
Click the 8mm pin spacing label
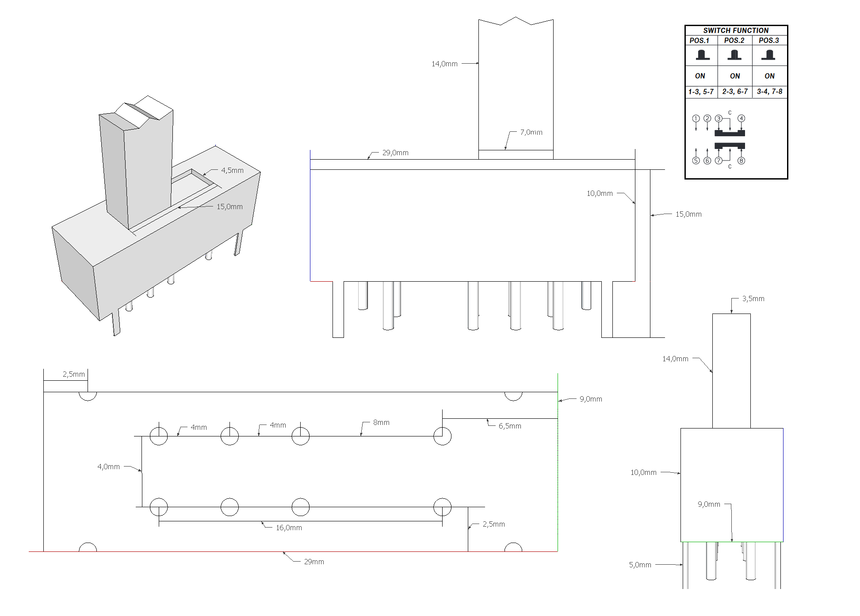[x=381, y=422]
